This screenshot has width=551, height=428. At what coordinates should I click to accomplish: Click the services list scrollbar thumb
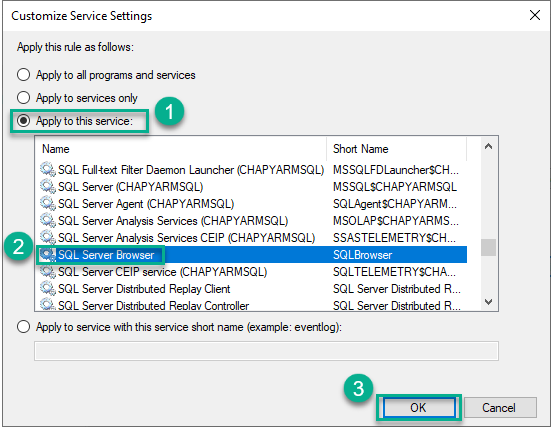[x=488, y=247]
